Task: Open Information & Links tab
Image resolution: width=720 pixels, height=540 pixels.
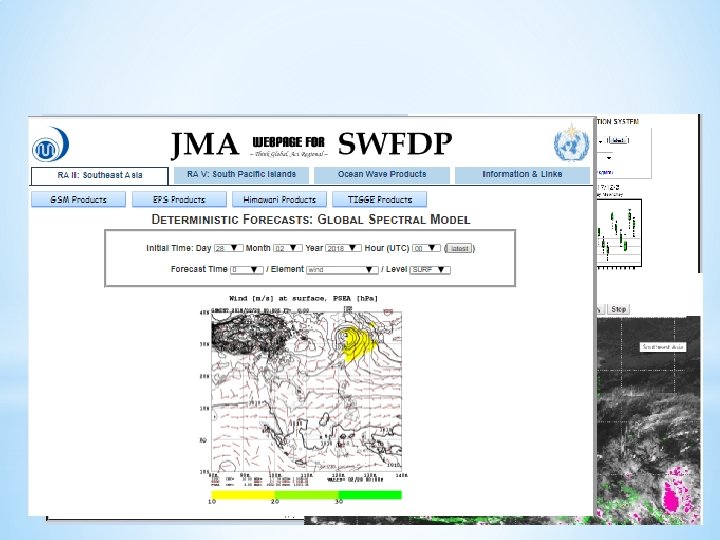Action: click(x=522, y=174)
